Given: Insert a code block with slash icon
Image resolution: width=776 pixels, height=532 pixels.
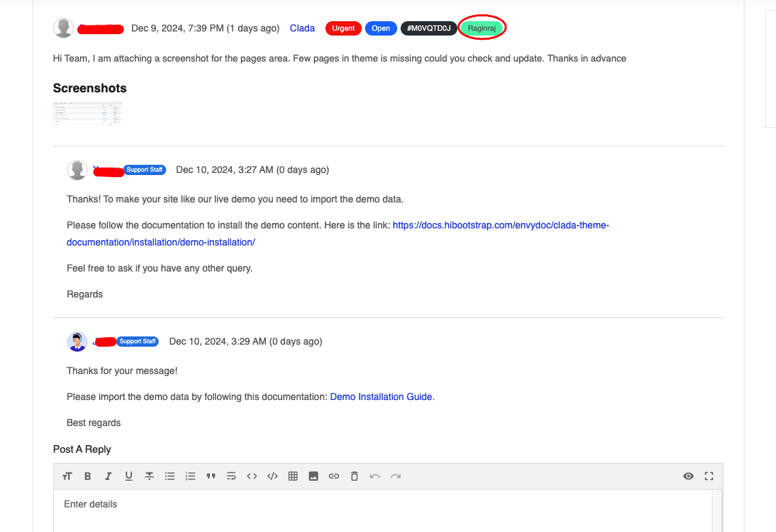Looking at the screenshot, I should click(x=272, y=476).
